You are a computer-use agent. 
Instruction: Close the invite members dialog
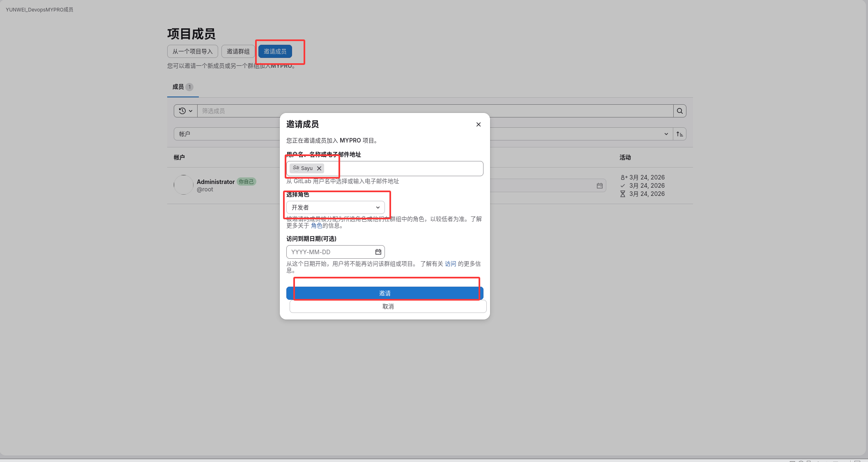[x=478, y=124]
